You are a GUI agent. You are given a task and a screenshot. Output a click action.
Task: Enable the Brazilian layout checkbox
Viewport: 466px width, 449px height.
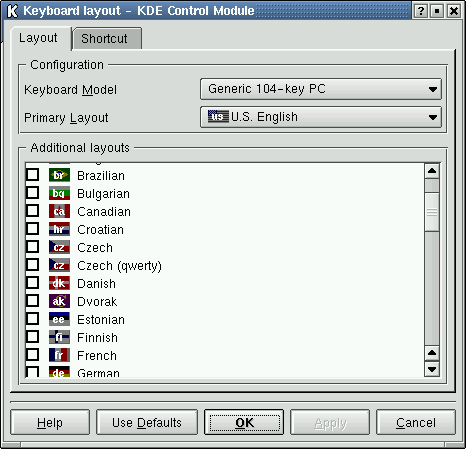[x=33, y=174]
